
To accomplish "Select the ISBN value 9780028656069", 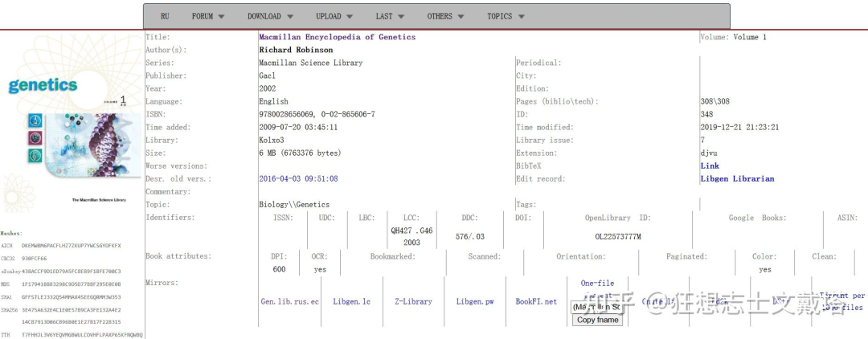I will point(286,115).
